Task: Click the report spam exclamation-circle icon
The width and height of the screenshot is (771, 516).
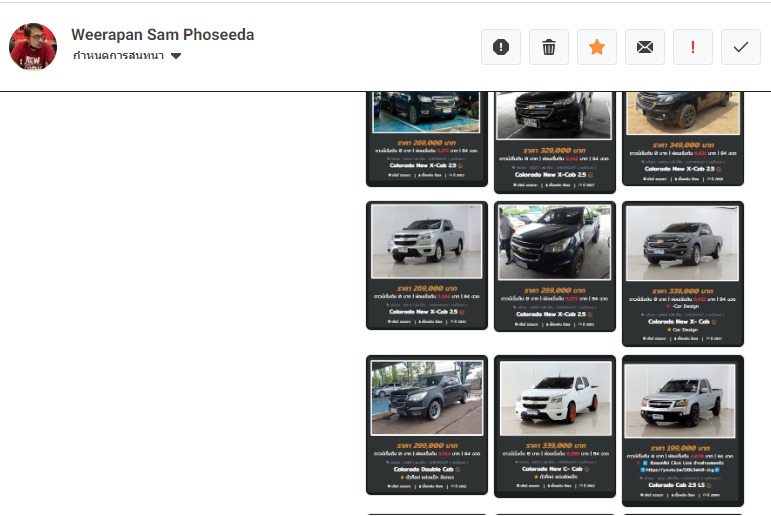Action: pos(501,47)
